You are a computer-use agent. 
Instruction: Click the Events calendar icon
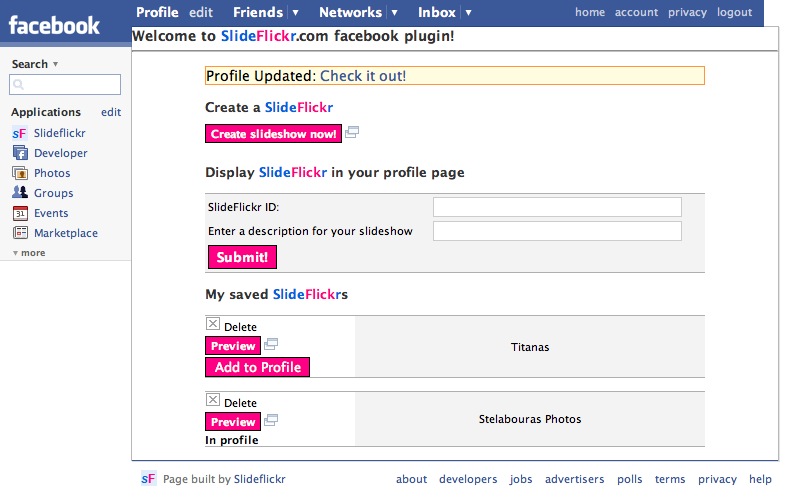[19, 213]
